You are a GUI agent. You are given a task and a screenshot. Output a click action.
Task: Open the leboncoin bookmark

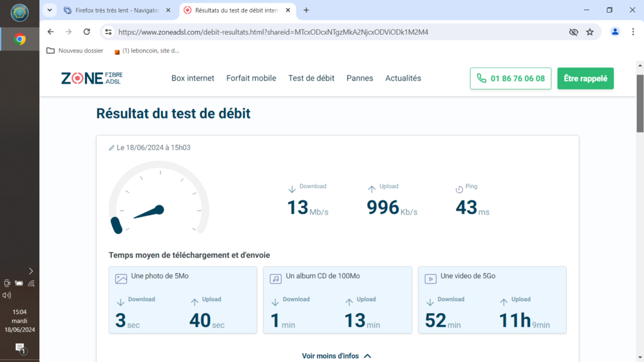(x=147, y=51)
